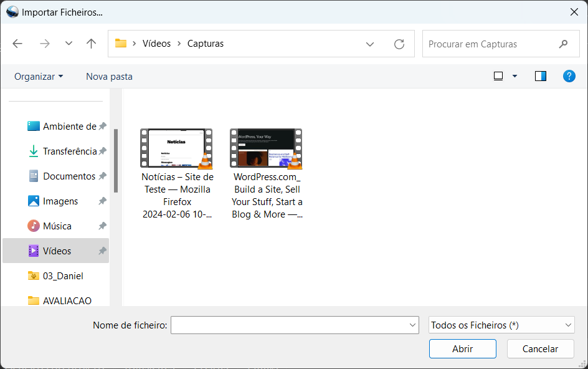Open the file type filter dropdown
Screen dimensions: 588x369
(x=501, y=325)
